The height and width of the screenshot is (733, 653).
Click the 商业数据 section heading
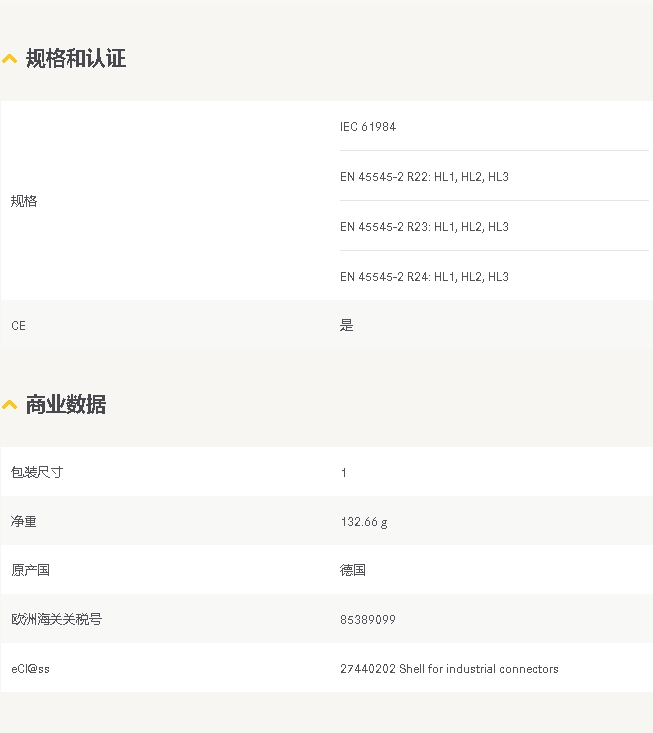click(66, 404)
